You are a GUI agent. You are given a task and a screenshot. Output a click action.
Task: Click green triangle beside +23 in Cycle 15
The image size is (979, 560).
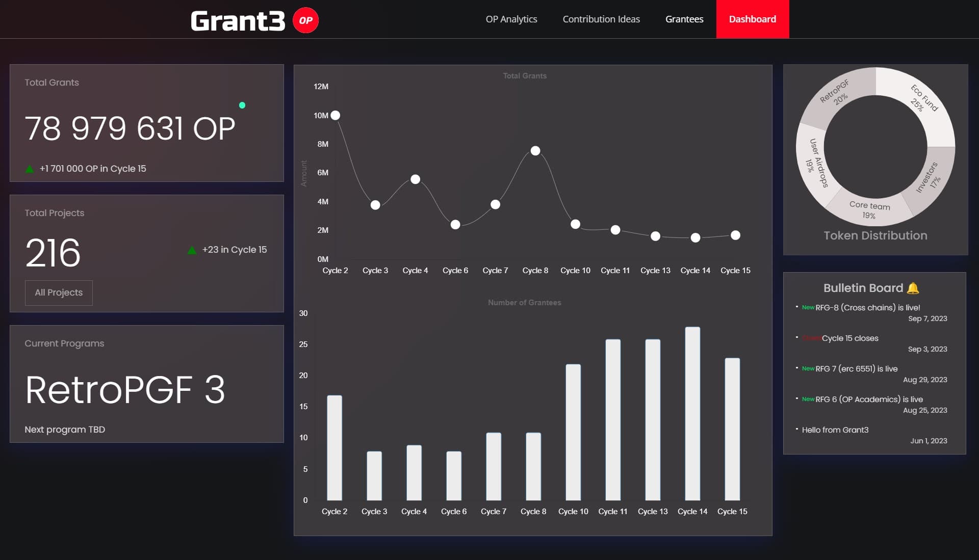192,250
